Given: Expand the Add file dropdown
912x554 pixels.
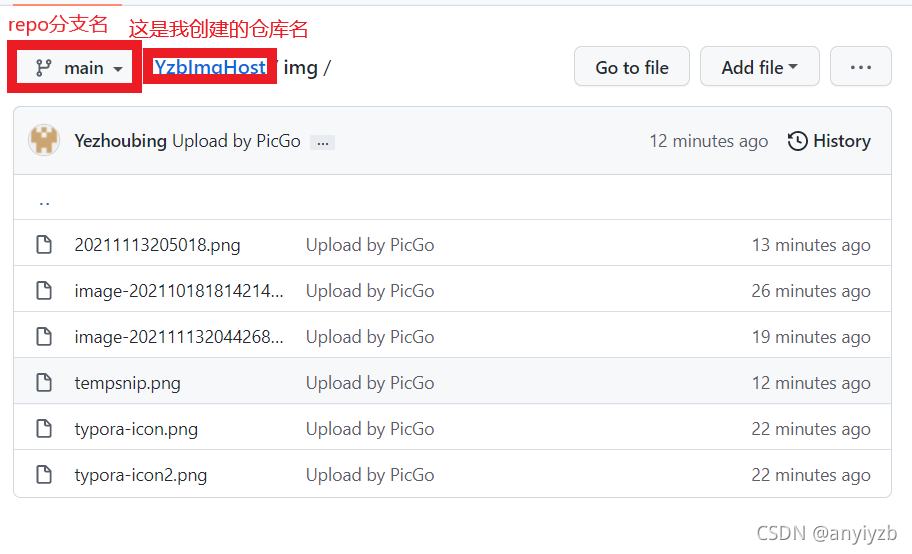Looking at the screenshot, I should pyautogui.click(x=760, y=67).
